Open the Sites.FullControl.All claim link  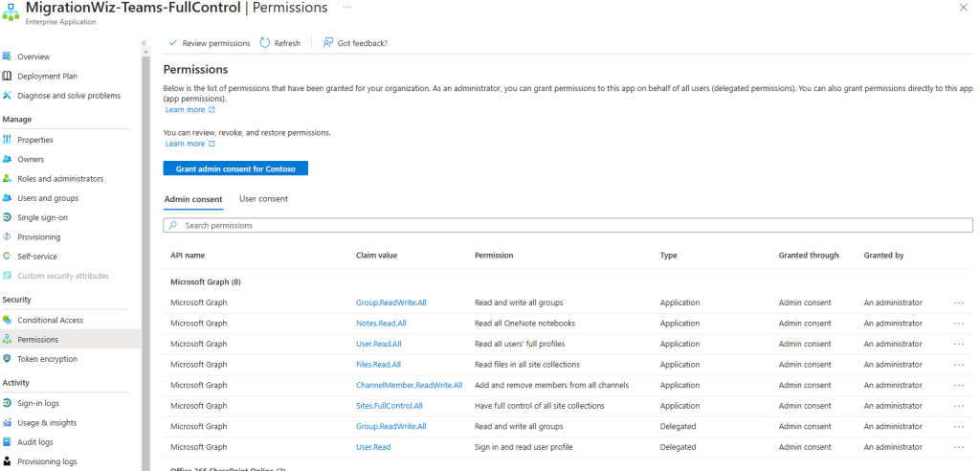tap(390, 406)
